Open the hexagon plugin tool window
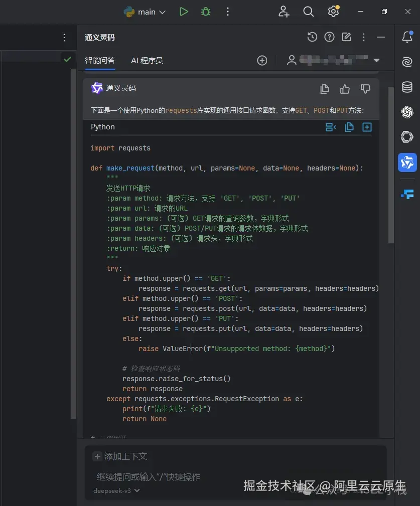This screenshot has width=420, height=506. pyautogui.click(x=407, y=137)
